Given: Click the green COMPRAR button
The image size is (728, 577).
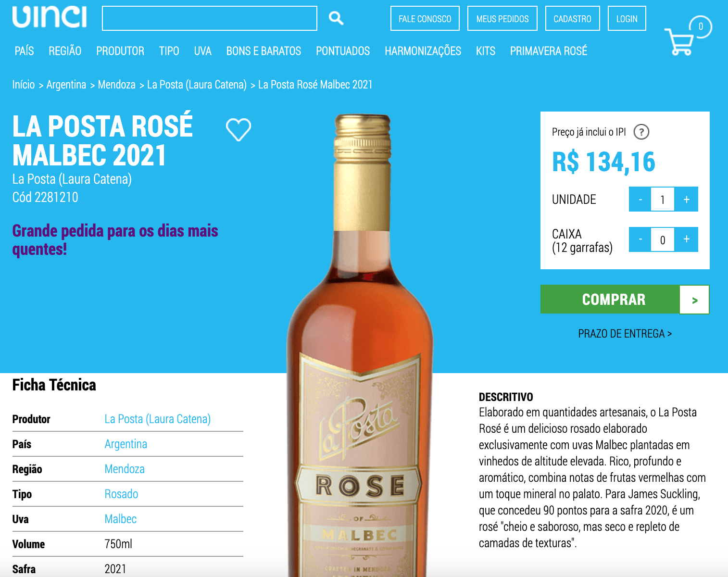Looking at the screenshot, I should pos(614,300).
